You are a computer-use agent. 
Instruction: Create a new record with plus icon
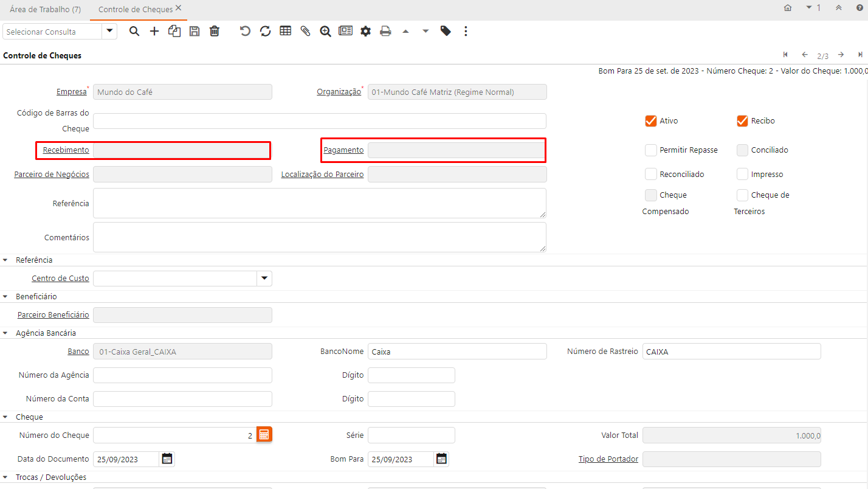pyautogui.click(x=154, y=31)
